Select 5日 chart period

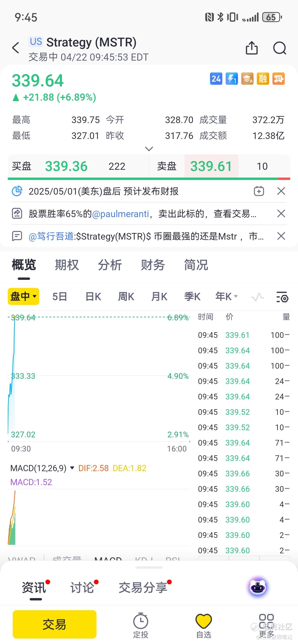[60, 297]
